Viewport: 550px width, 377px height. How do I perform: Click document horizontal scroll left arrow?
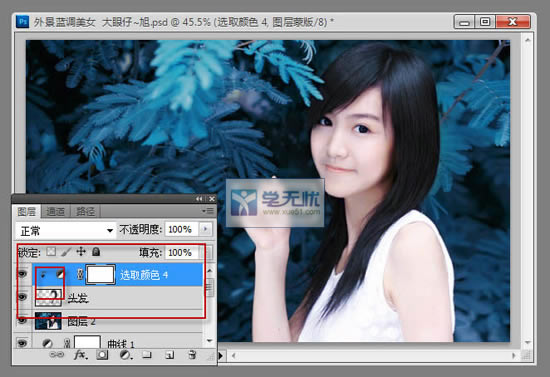pos(233,356)
